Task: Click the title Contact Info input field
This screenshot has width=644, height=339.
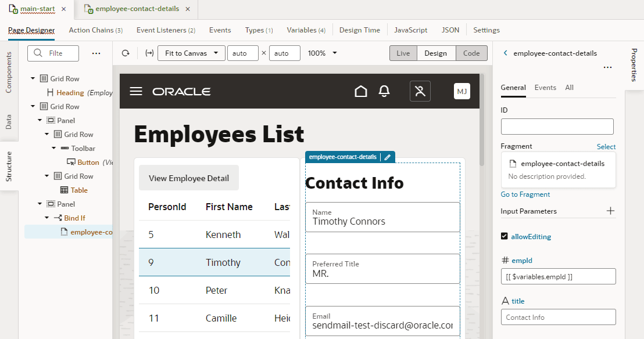Action: point(558,317)
